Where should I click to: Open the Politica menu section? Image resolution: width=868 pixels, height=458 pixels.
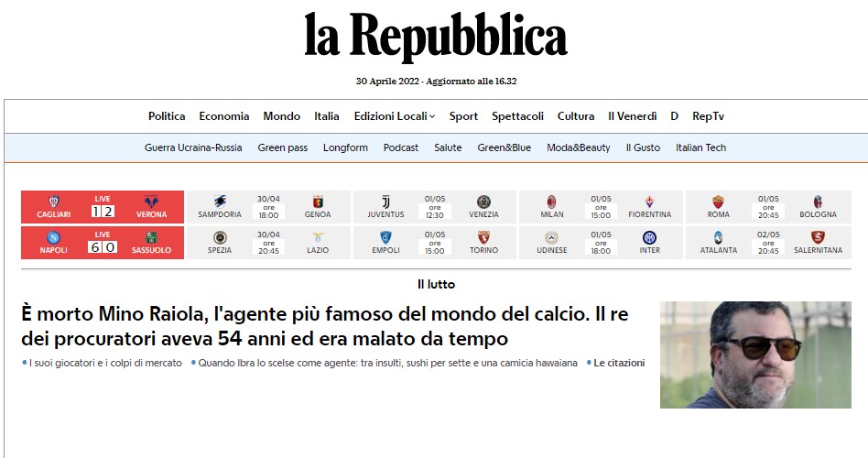pos(167,116)
